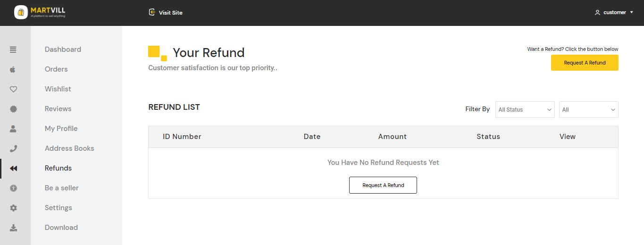The height and width of the screenshot is (245, 644).
Task: Click the apple-shaped Orders icon
Action: [x=13, y=69]
